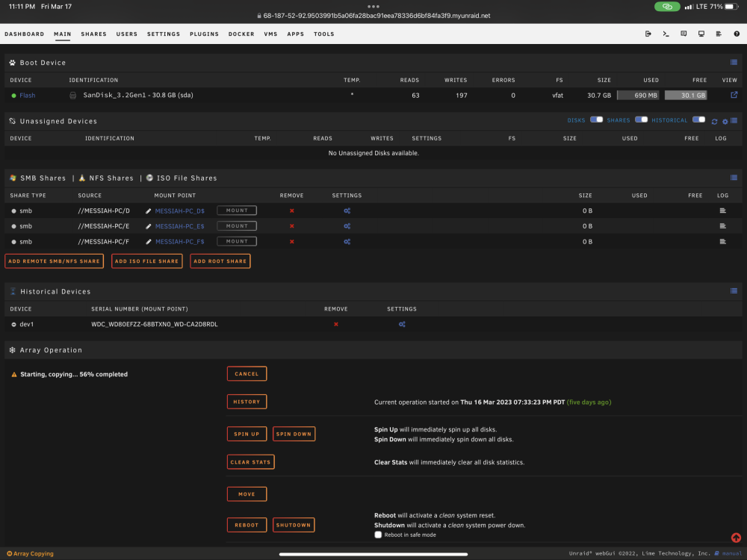Open Flash device view icon
747x560 pixels.
[734, 95]
